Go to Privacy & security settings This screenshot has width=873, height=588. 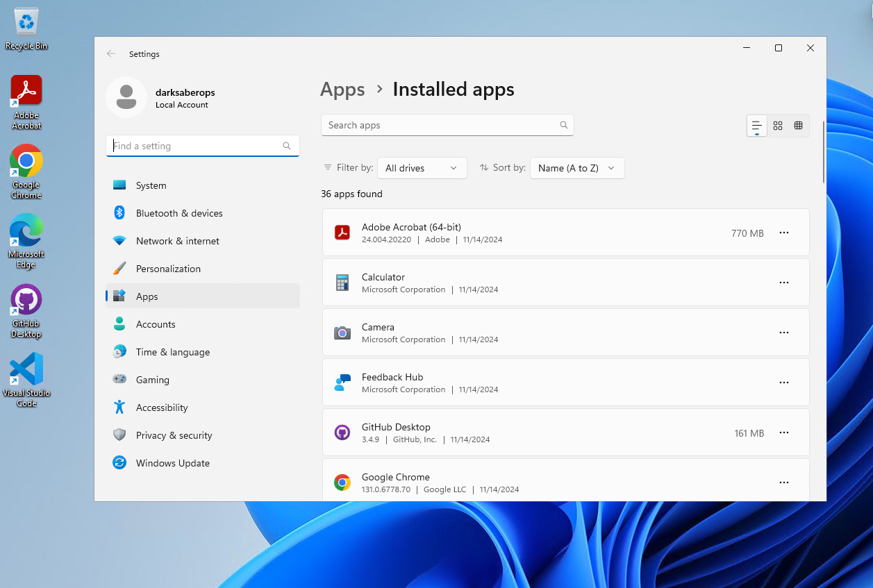click(x=174, y=435)
